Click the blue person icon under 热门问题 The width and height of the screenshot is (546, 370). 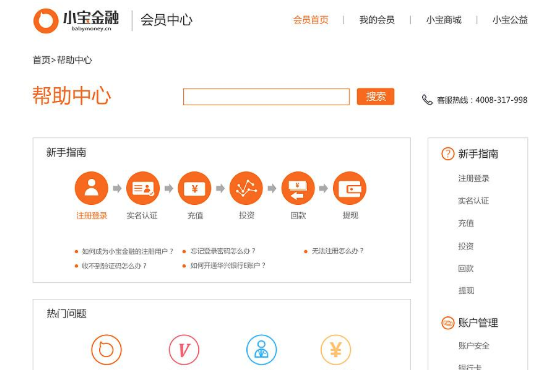(x=262, y=350)
